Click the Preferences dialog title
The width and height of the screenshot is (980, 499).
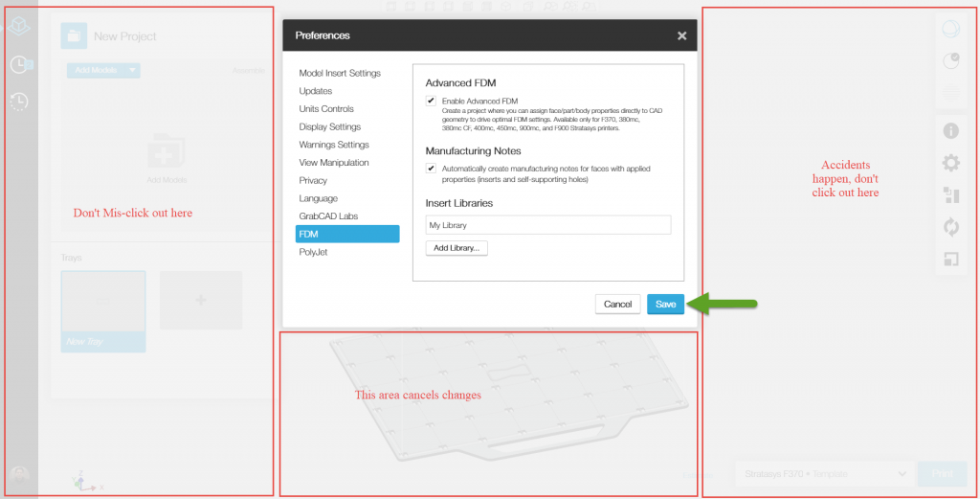click(323, 35)
